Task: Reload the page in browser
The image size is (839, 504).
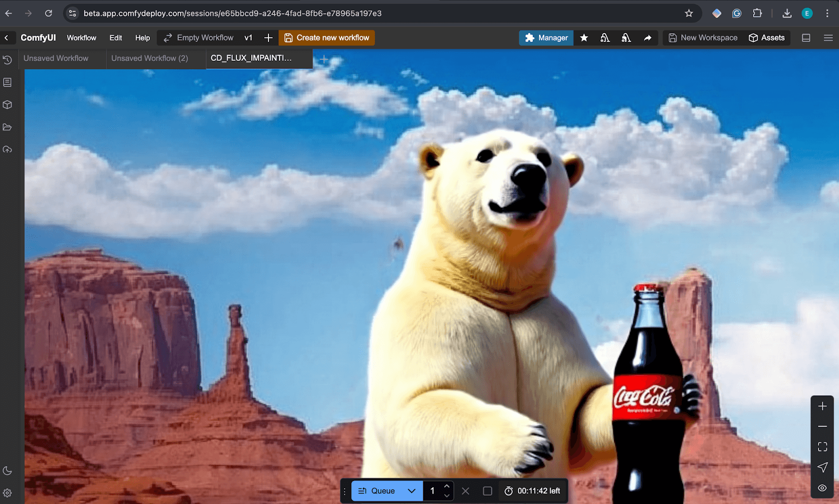Action: click(48, 13)
